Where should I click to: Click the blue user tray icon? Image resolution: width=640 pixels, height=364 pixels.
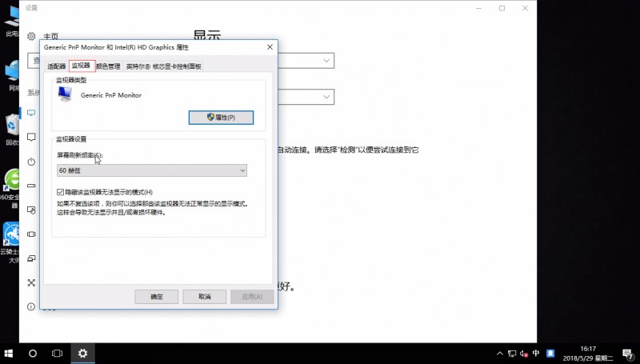click(550, 354)
